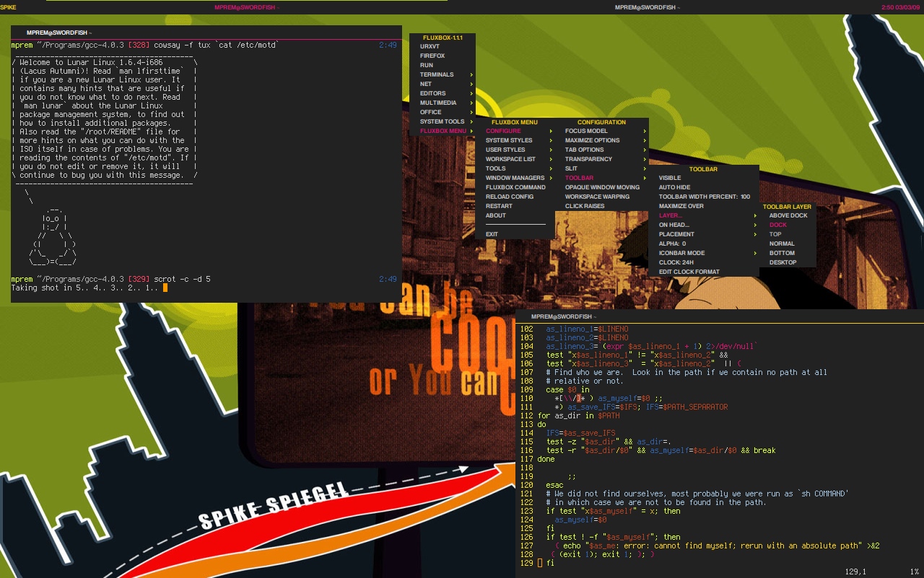Expand the Multimedia submenu

pos(443,103)
